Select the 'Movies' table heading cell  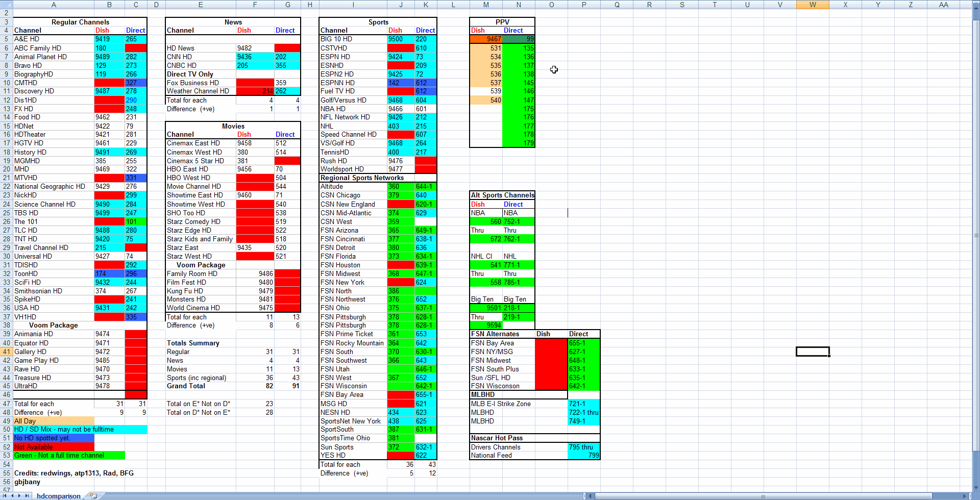click(x=233, y=126)
